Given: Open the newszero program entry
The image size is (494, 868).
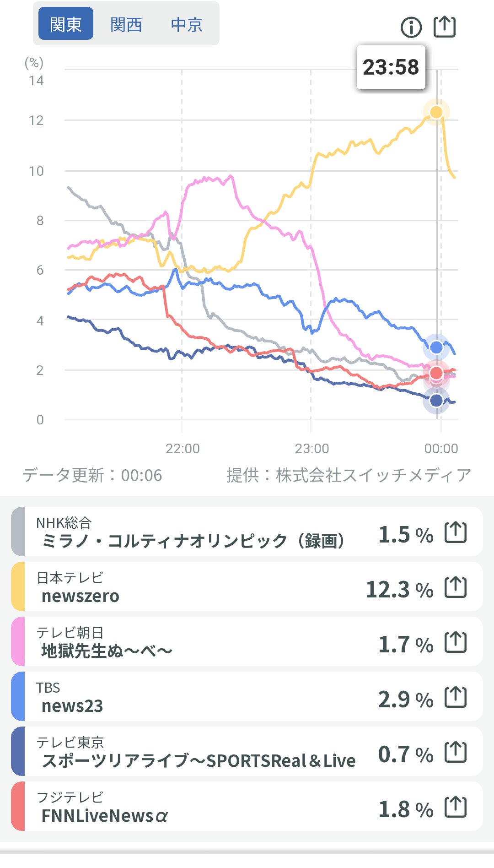Looking at the screenshot, I should (x=81, y=596).
